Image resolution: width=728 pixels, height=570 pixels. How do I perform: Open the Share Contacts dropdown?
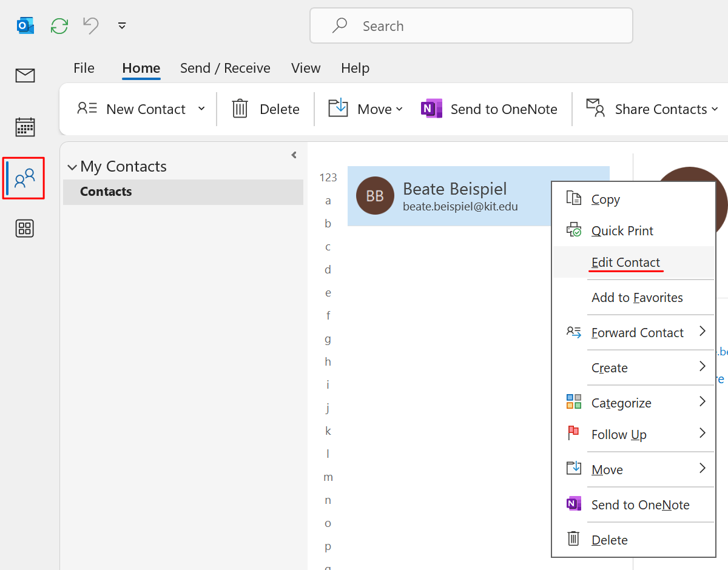click(652, 109)
